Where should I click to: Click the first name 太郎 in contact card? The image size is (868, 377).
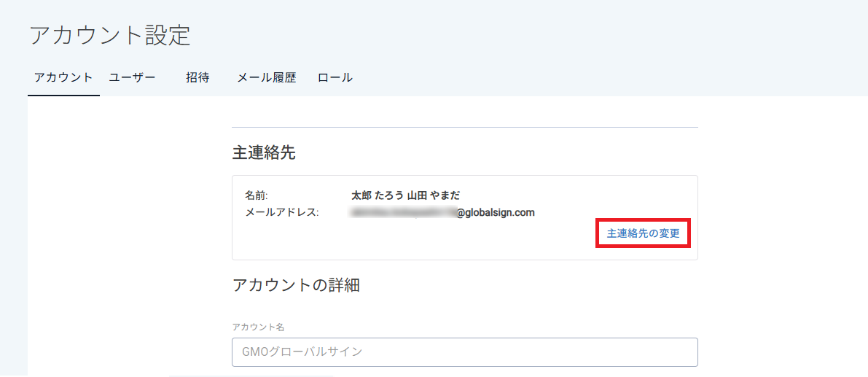point(361,195)
